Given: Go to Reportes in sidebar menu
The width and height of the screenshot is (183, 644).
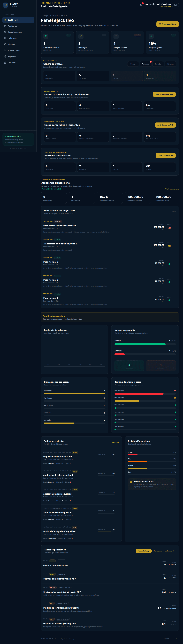Looking at the screenshot, I should [x=18, y=56].
